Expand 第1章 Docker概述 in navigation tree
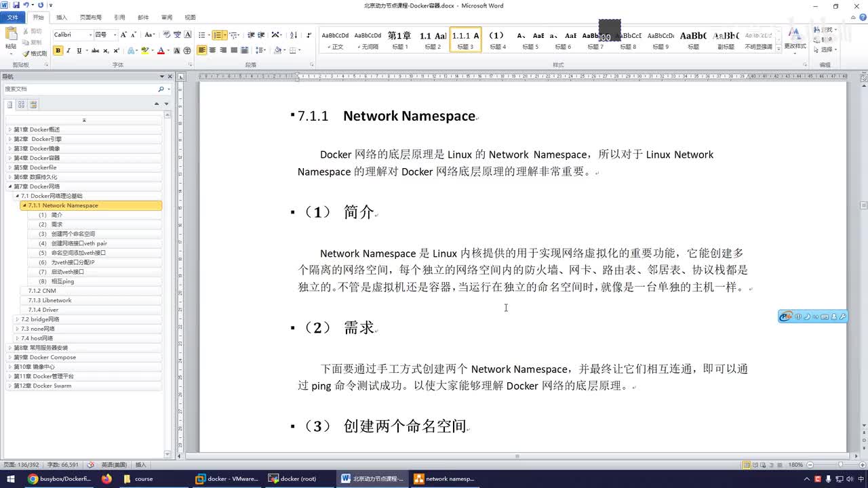Screen dimensions: 868x488 [9, 129]
